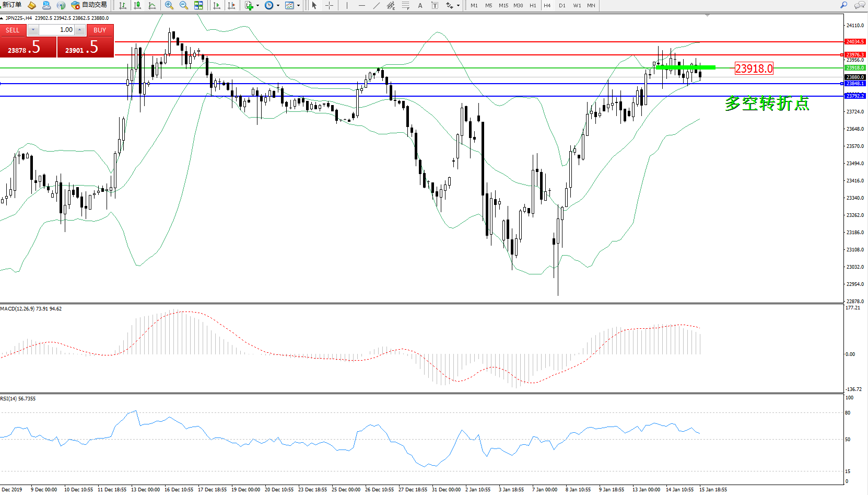Switch to the D1 timeframe
Screen dimensions: 868x495
tap(562, 5)
